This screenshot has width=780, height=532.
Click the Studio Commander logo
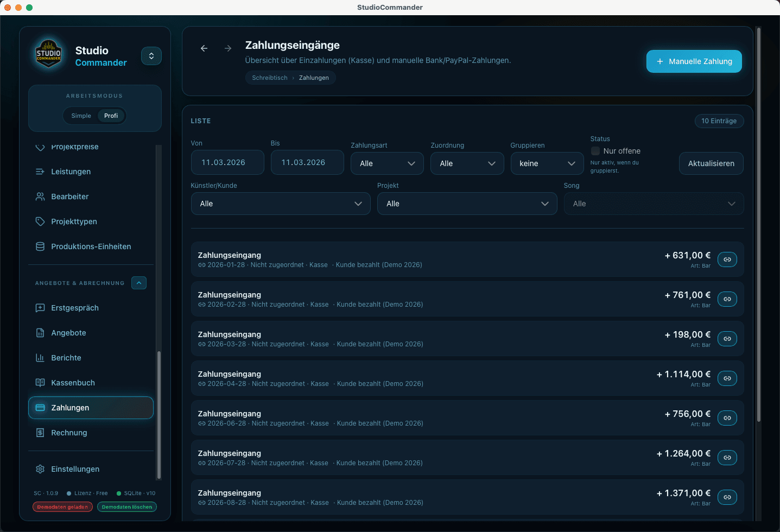49,54
